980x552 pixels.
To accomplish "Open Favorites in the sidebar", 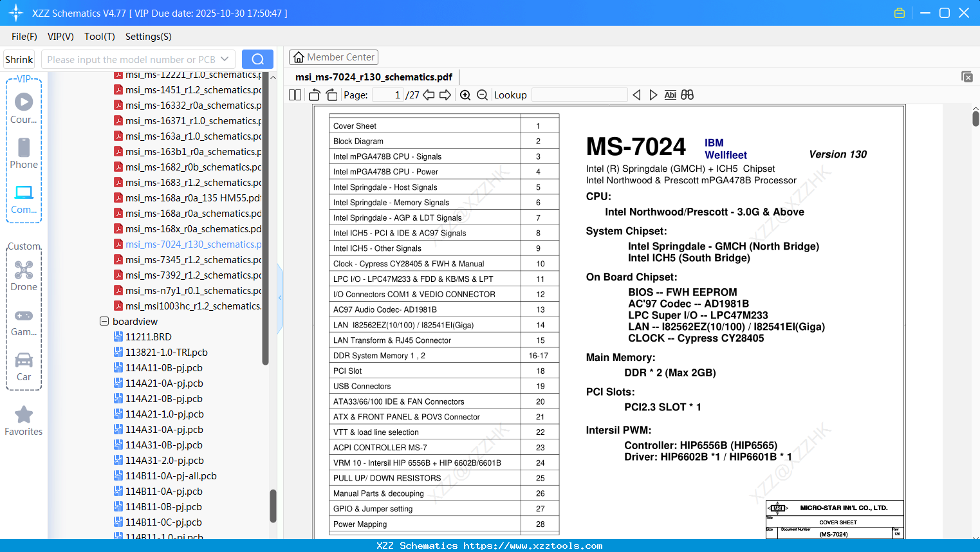I will pyautogui.click(x=24, y=421).
